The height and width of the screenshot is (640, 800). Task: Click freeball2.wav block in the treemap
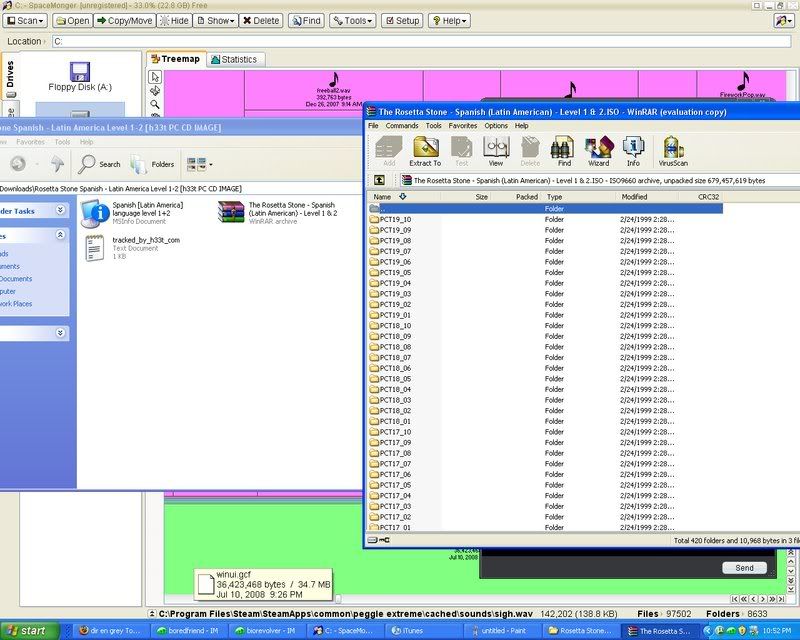(334, 90)
